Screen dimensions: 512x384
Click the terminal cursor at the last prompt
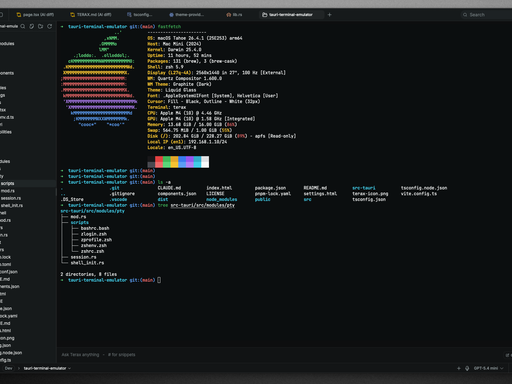159,280
